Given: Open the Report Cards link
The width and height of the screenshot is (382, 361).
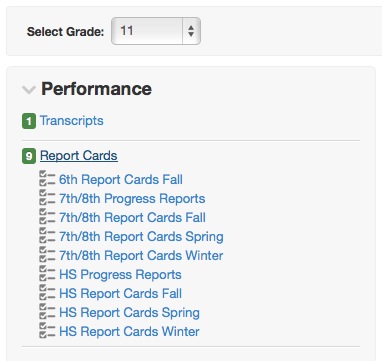Looking at the screenshot, I should point(79,156).
